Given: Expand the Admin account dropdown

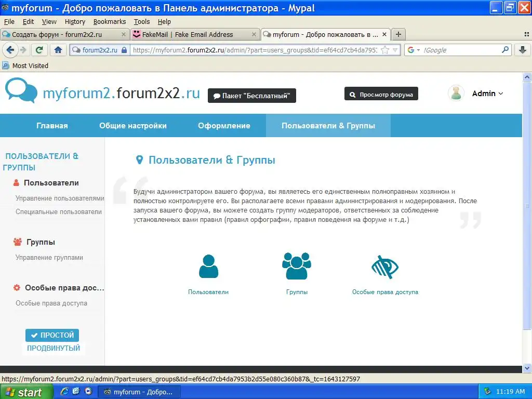Looking at the screenshot, I should pyautogui.click(x=487, y=94).
